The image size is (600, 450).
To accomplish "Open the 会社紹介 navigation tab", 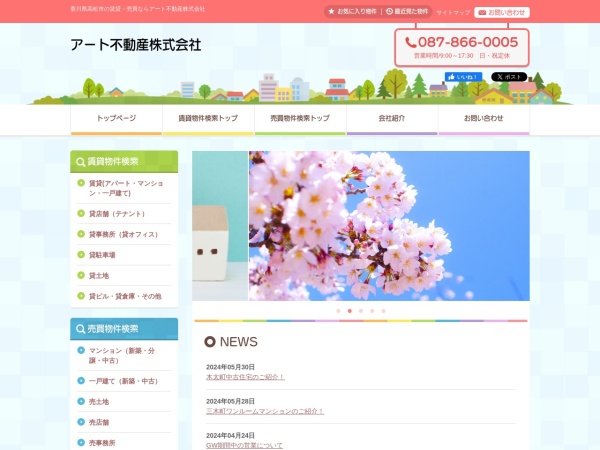I will coord(392,120).
